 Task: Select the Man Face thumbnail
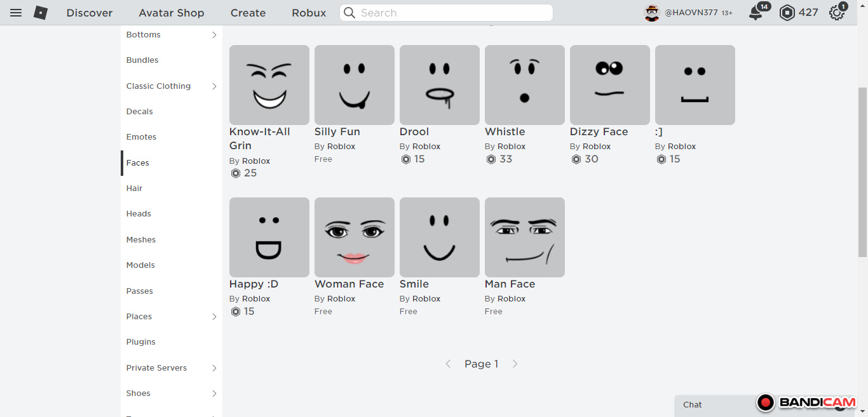tap(524, 237)
